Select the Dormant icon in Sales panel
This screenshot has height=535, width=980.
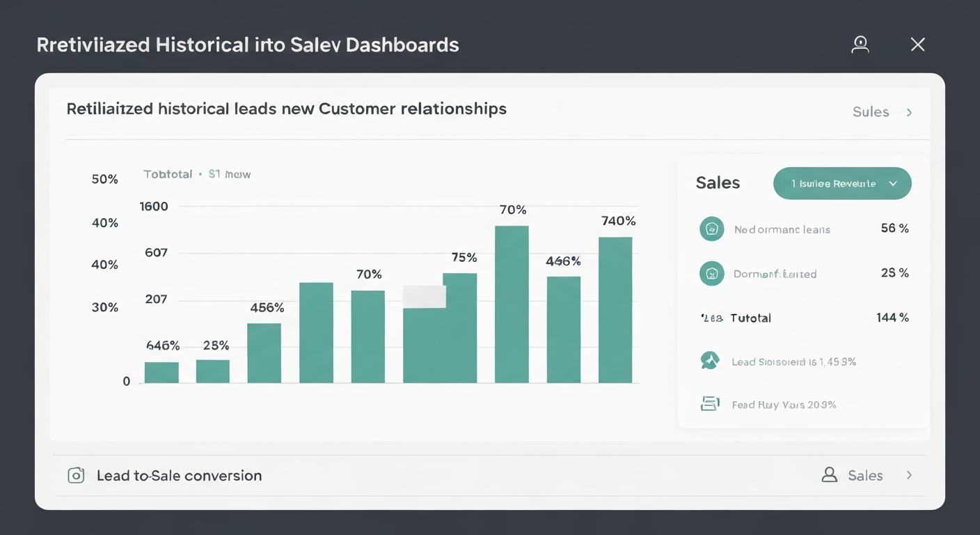[x=711, y=274]
